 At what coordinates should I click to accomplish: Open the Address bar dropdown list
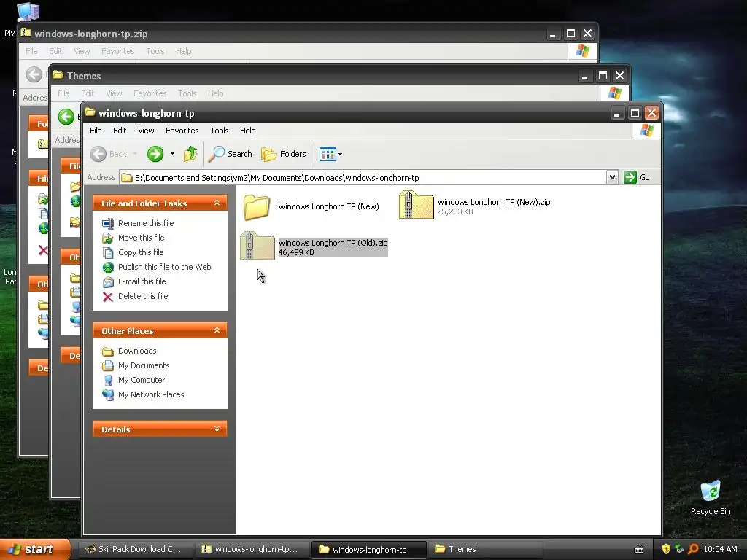612,177
